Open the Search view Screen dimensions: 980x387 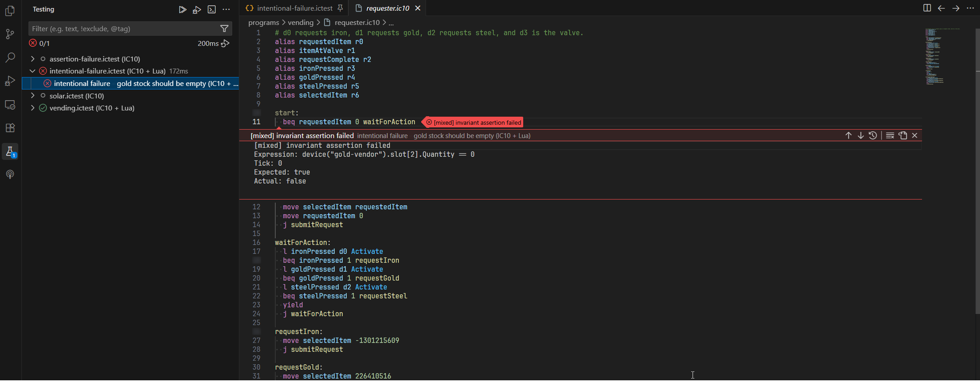10,57
